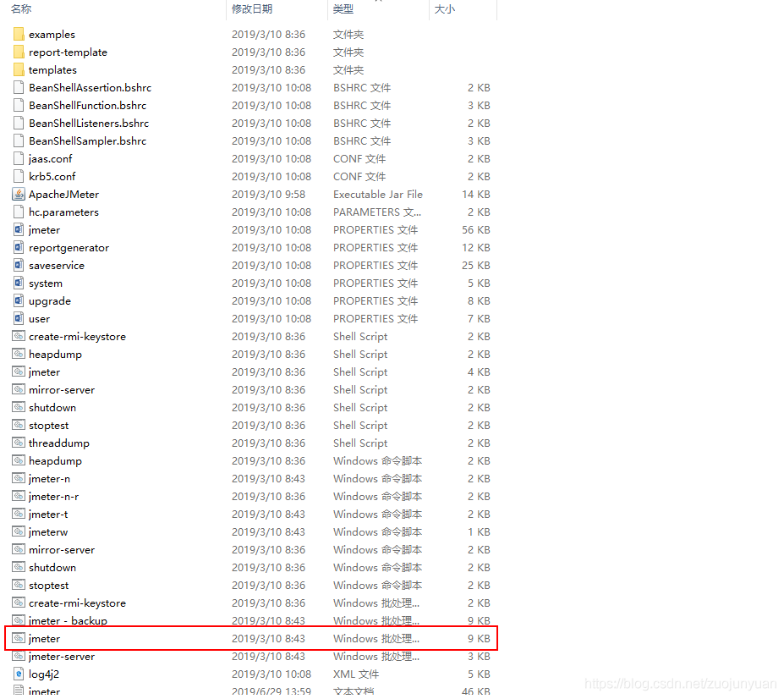784x699 pixels.
Task: Click the Executable Jar File type cell
Action: coord(378,194)
